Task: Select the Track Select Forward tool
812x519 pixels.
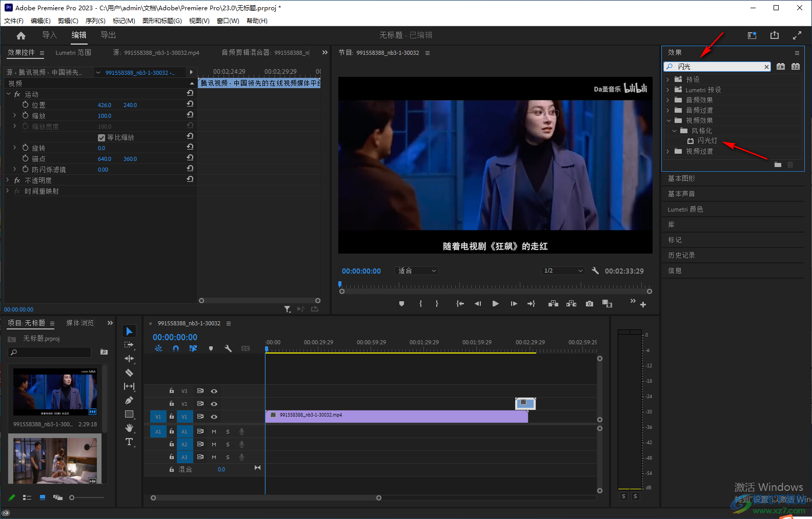Action: (x=129, y=345)
